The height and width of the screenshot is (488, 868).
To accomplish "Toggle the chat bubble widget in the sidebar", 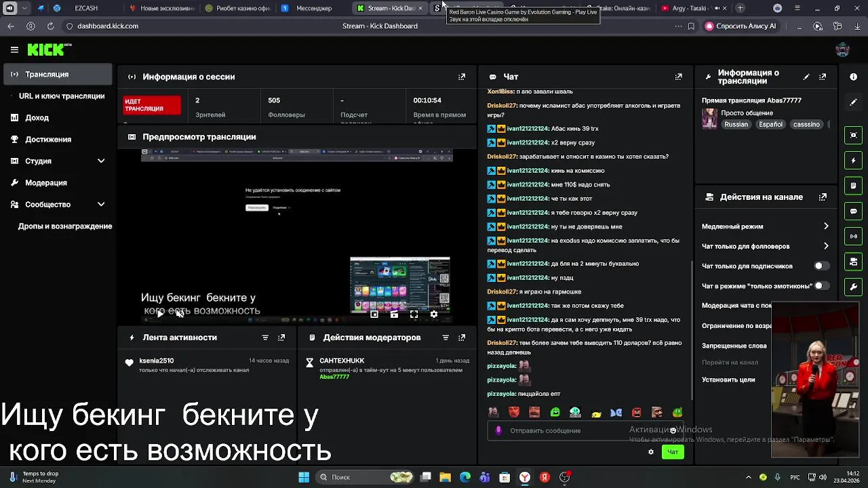I will click(x=854, y=211).
